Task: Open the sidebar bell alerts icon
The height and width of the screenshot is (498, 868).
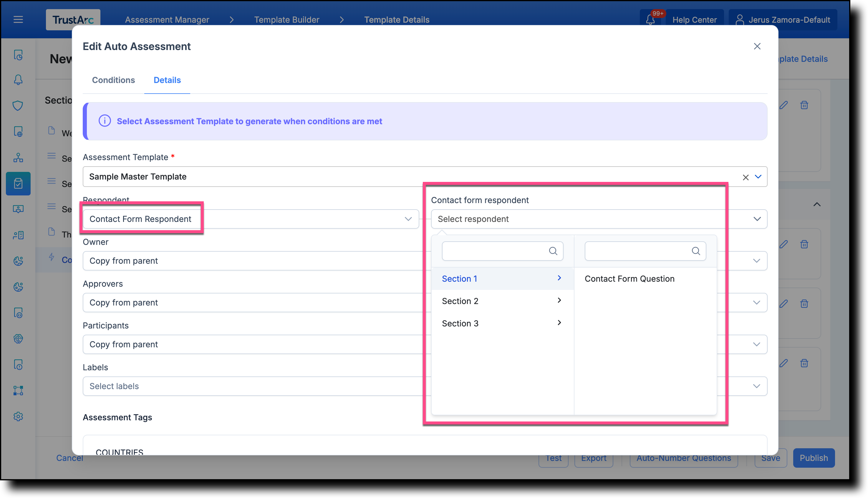Action: (18, 80)
